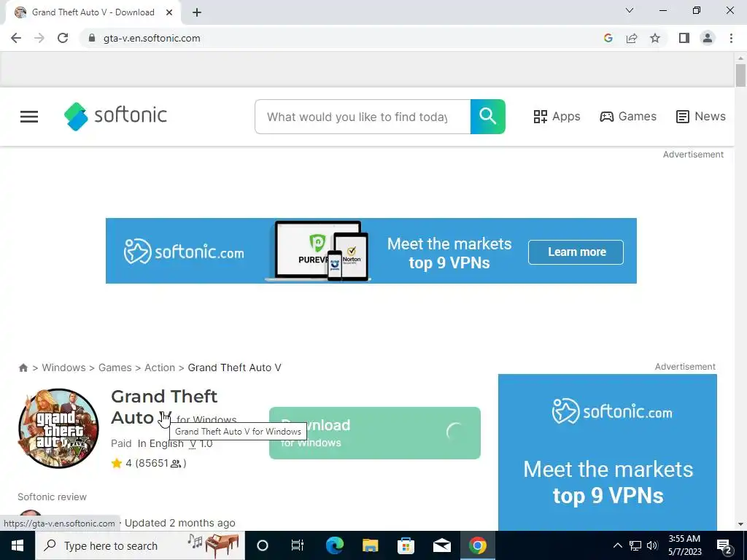Toggle the browser side panel icon
This screenshot has width=747, height=560.
coord(684,38)
